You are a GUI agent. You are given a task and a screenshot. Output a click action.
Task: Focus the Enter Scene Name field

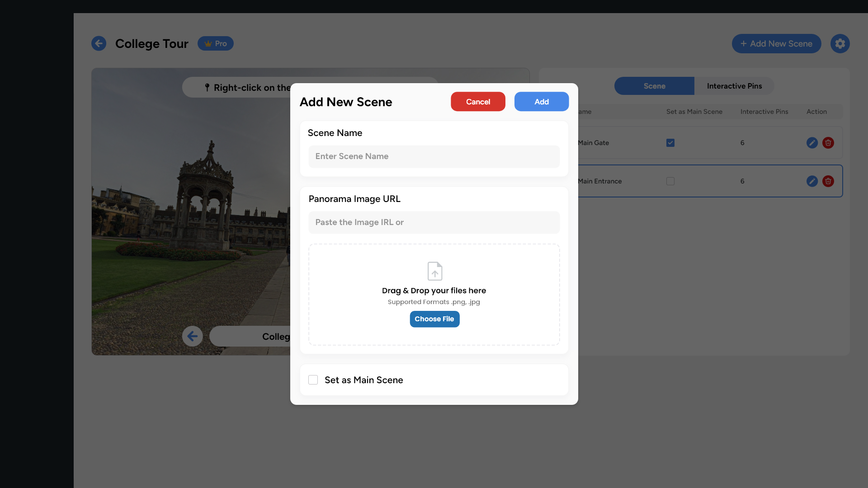coord(434,156)
